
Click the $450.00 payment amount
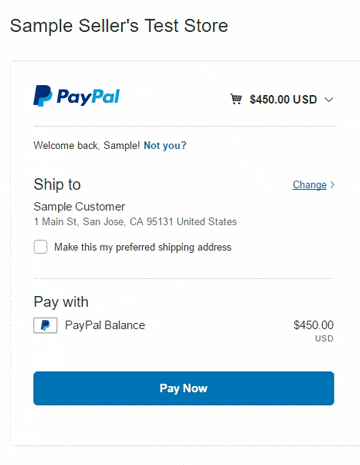coord(313,325)
